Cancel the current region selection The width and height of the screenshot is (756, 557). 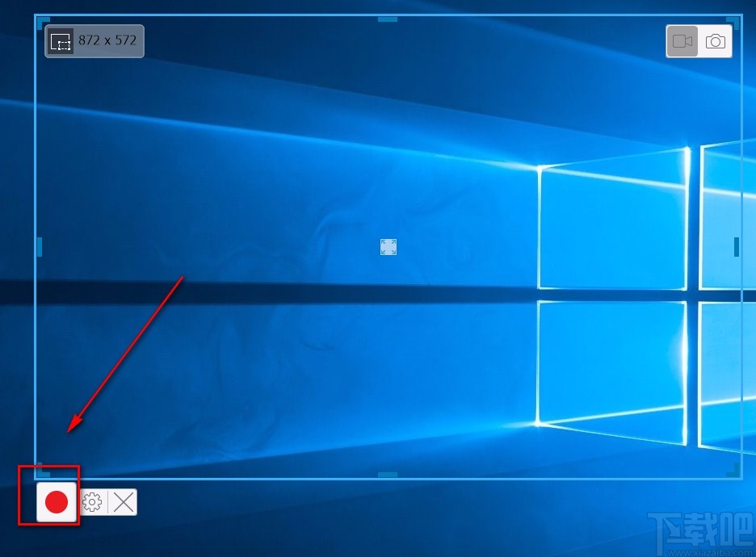tap(122, 502)
